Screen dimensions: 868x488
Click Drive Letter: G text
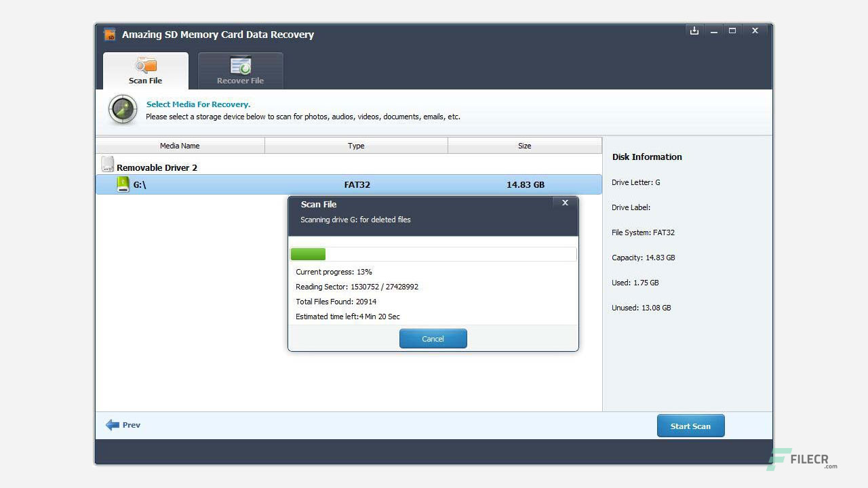click(x=635, y=182)
